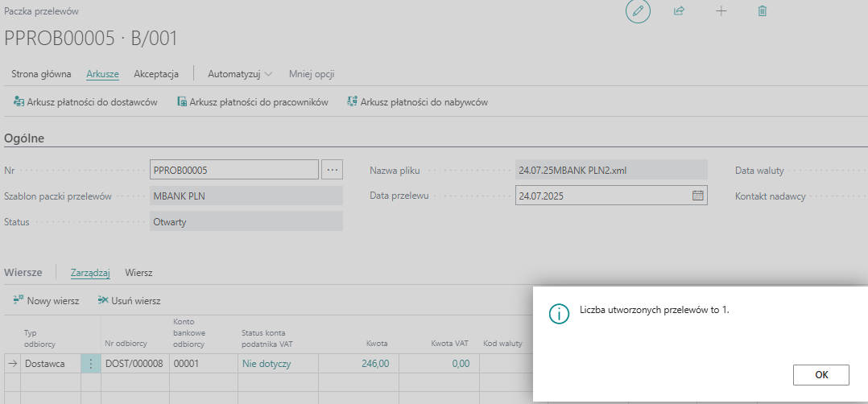Open calendar picker for Data przelewu

point(697,196)
